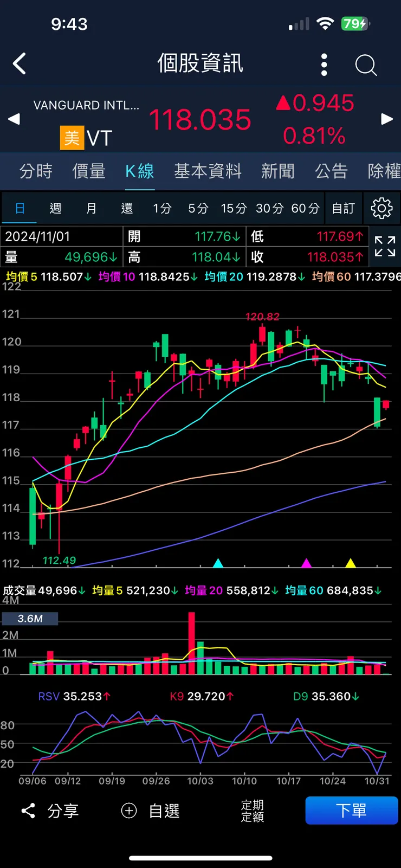Viewport: 401px width, 868px height.
Task: Select the 日 daily interval
Action: click(x=20, y=208)
